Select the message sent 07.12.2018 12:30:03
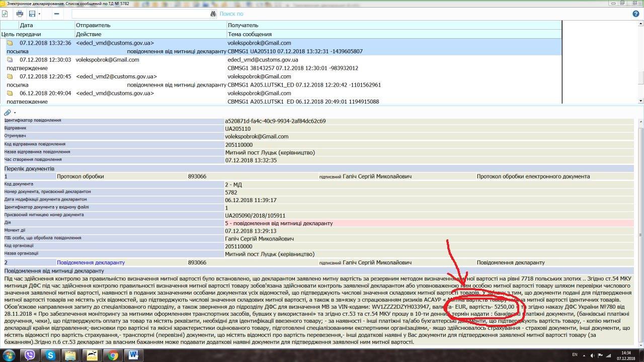The image size is (644, 362). point(45,60)
